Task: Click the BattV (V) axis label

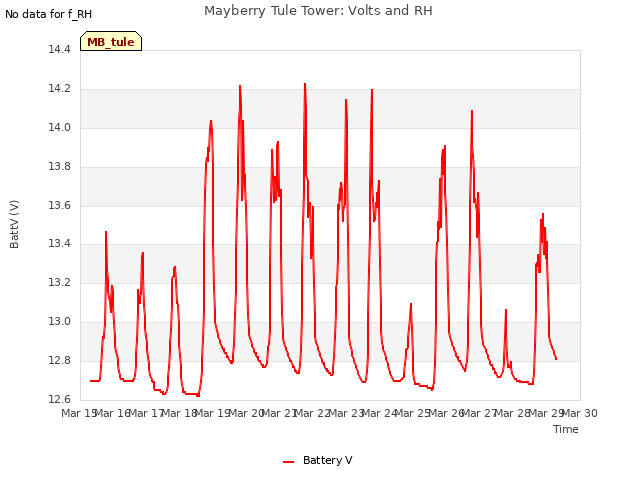Action: [x=14, y=224]
